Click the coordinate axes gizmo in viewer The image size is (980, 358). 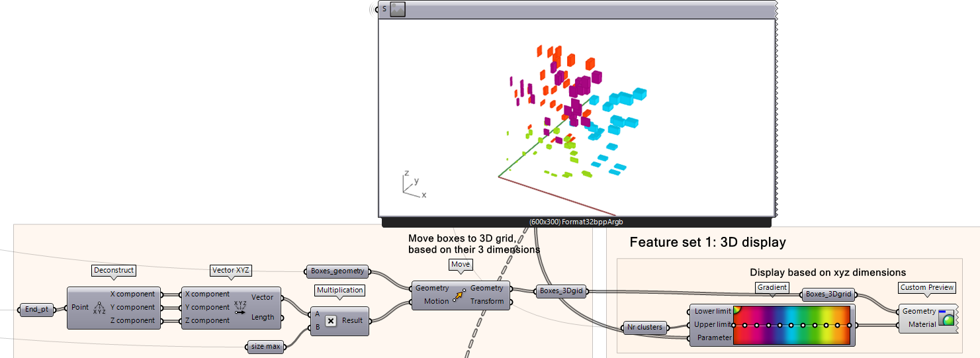click(414, 184)
